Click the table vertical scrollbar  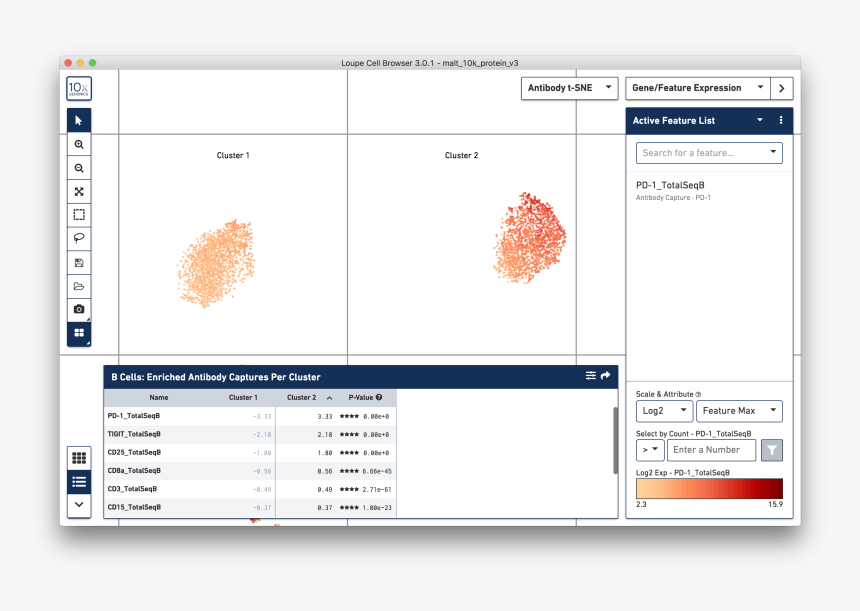615,440
